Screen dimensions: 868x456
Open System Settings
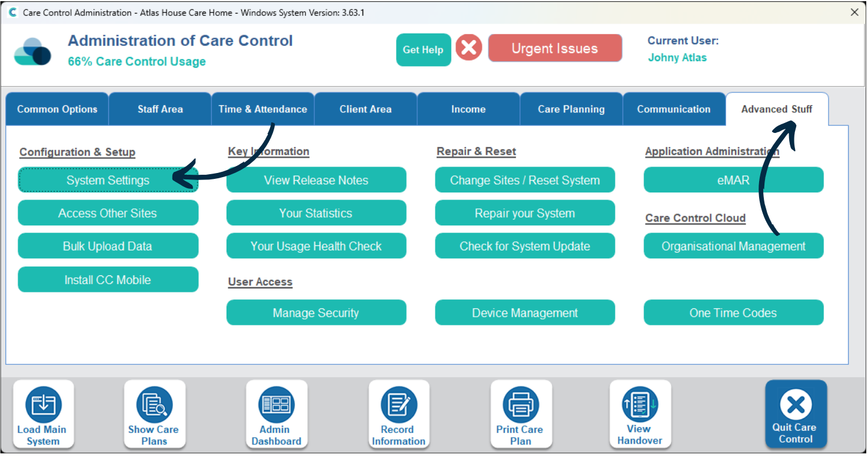tap(108, 181)
